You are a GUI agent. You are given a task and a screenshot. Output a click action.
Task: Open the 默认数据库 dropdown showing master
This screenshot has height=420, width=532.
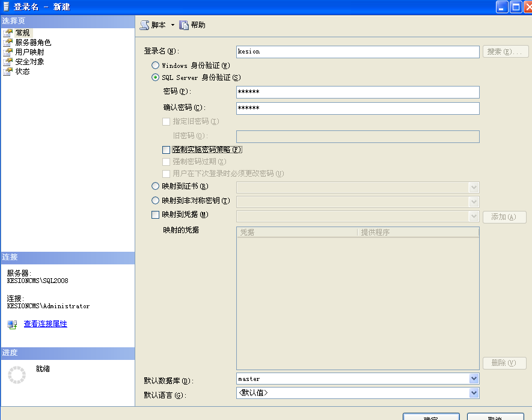474,379
